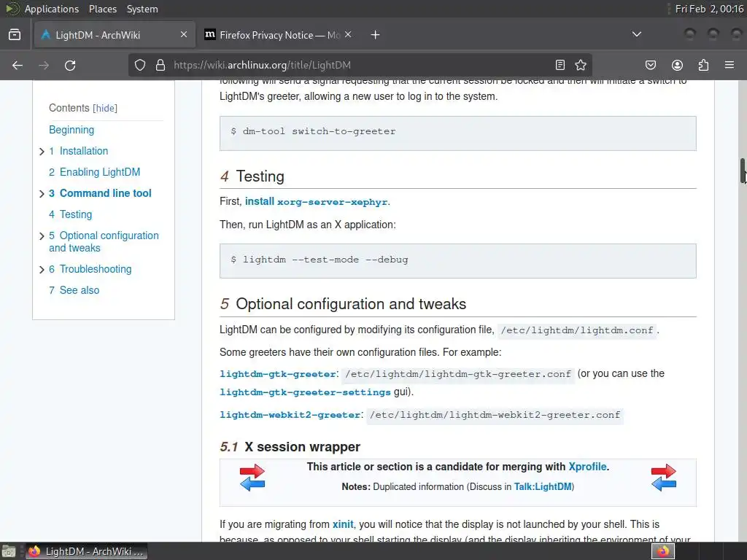Go back to the previous page
This screenshot has width=747, height=560.
pyautogui.click(x=18, y=65)
